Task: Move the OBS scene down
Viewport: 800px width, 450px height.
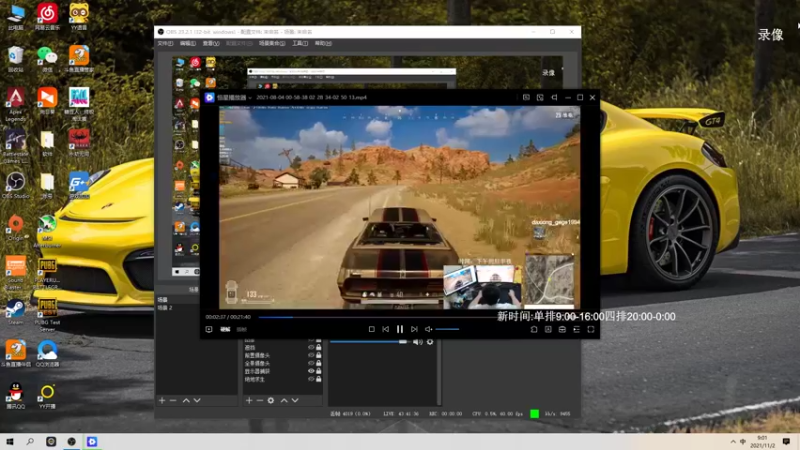Action: (197, 401)
